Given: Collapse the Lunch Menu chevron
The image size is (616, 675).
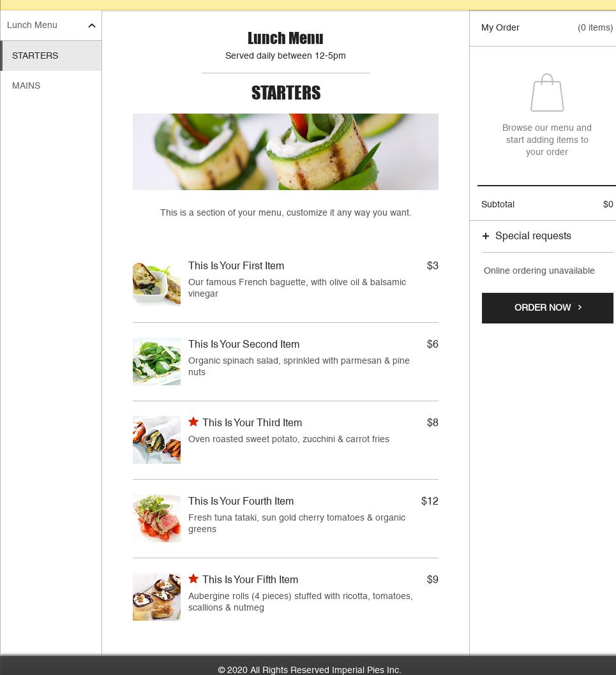Looking at the screenshot, I should tap(92, 26).
